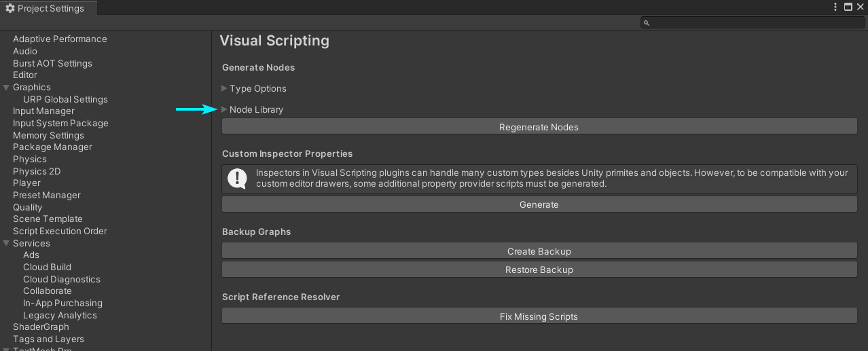
Task: Open the window's three-dot options menu
Action: pos(835,7)
